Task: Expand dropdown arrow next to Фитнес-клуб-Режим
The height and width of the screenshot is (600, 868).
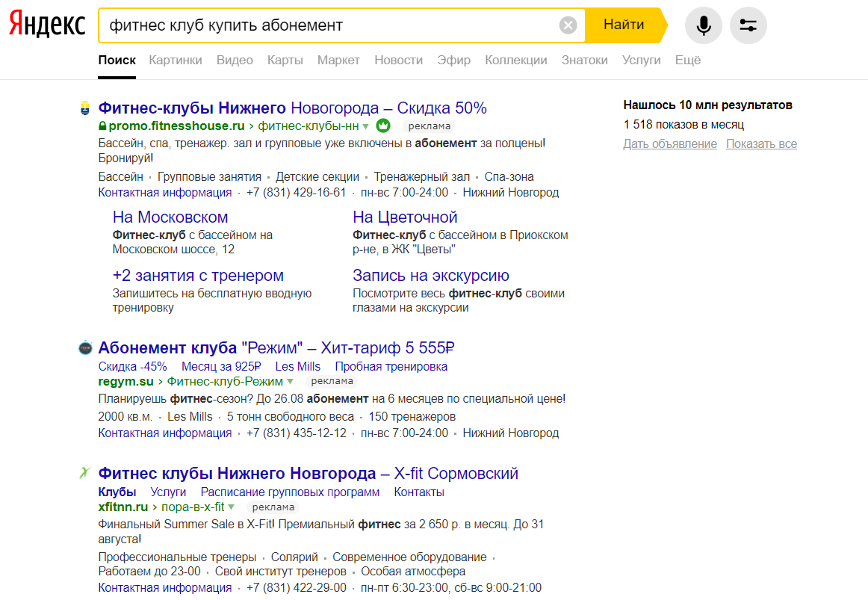Action: [290, 382]
